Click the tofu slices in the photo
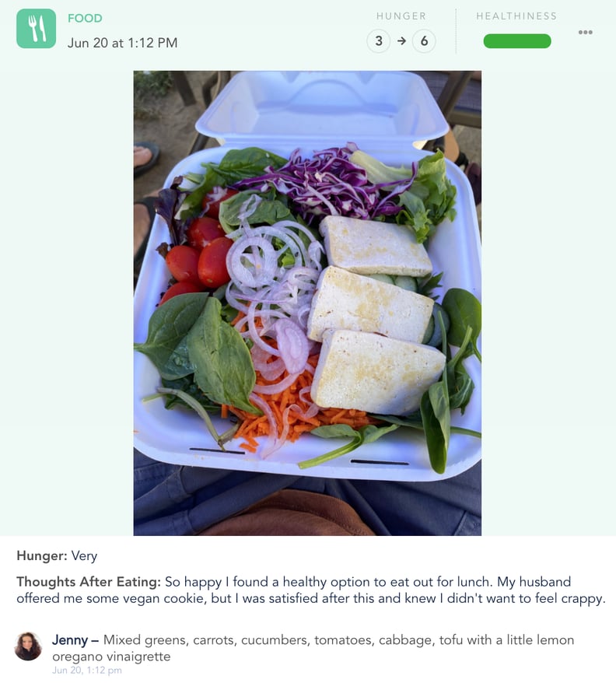Image resolution: width=616 pixels, height=683 pixels. click(375, 314)
